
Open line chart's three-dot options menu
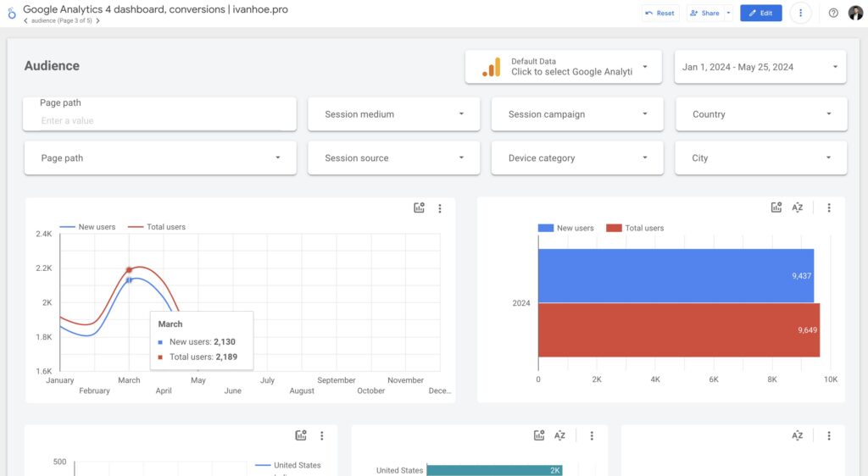(440, 208)
